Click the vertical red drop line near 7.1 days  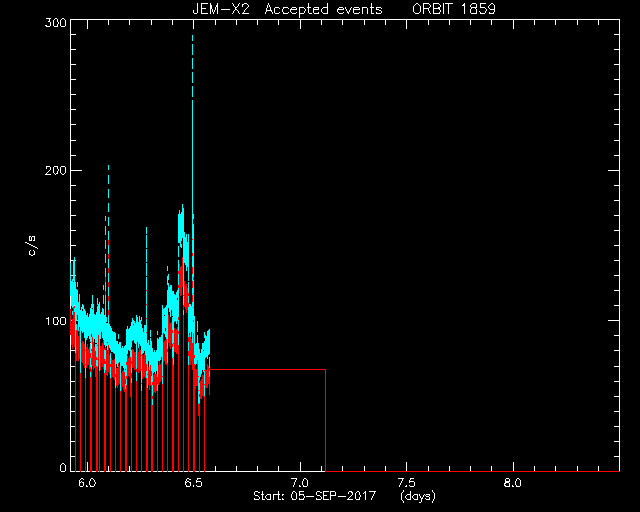pyautogui.click(x=325, y=421)
